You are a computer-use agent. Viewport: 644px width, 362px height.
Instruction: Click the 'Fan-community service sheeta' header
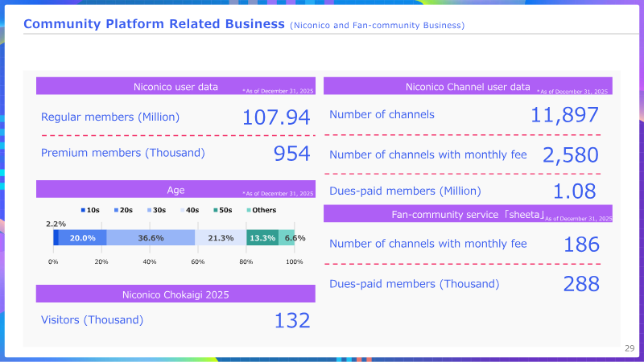(x=468, y=214)
